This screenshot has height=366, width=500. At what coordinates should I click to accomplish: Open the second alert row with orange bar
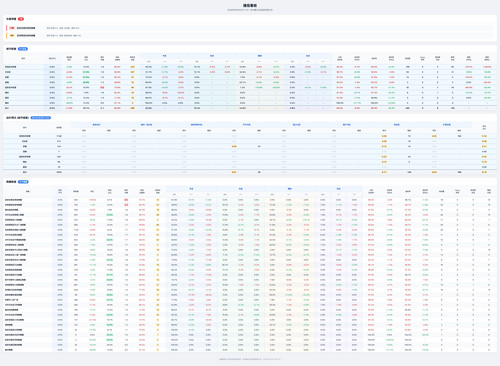click(x=250, y=35)
